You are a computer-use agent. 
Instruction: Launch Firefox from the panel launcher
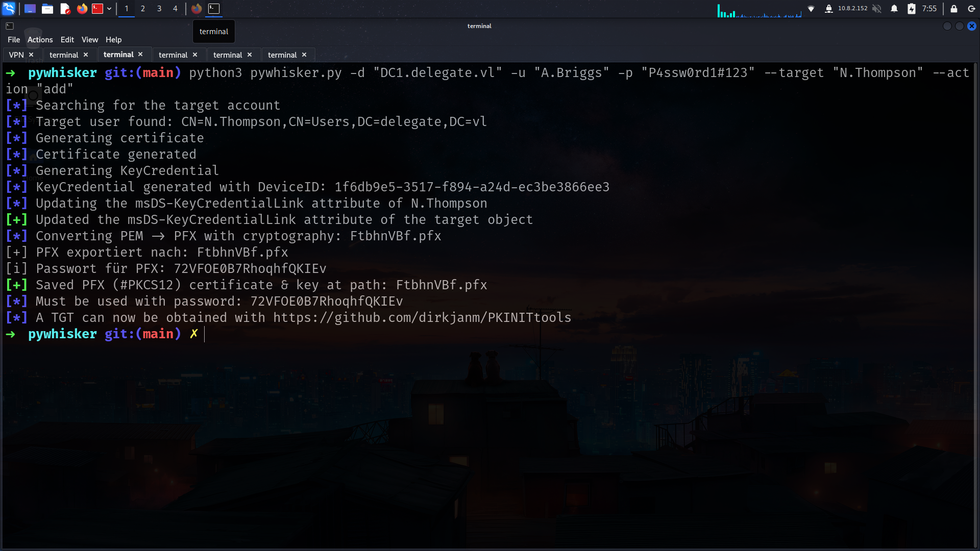(x=82, y=9)
